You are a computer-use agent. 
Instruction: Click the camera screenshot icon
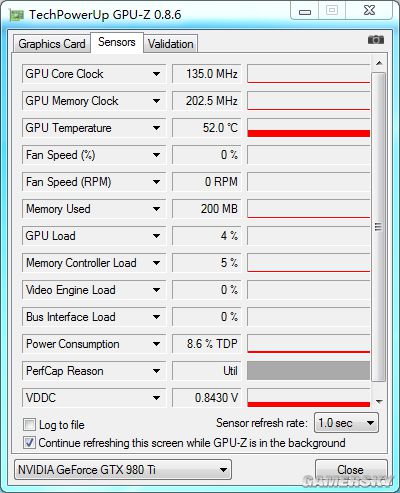(x=376, y=40)
